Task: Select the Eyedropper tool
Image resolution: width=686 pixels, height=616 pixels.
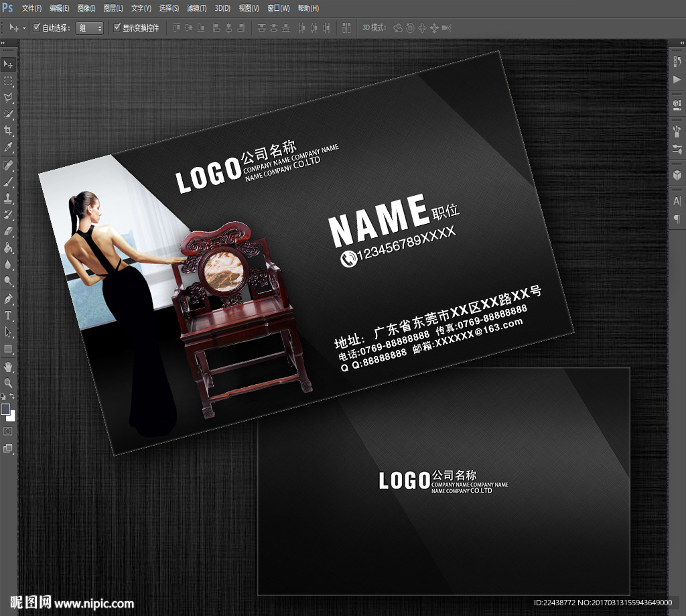Action: tap(8, 147)
